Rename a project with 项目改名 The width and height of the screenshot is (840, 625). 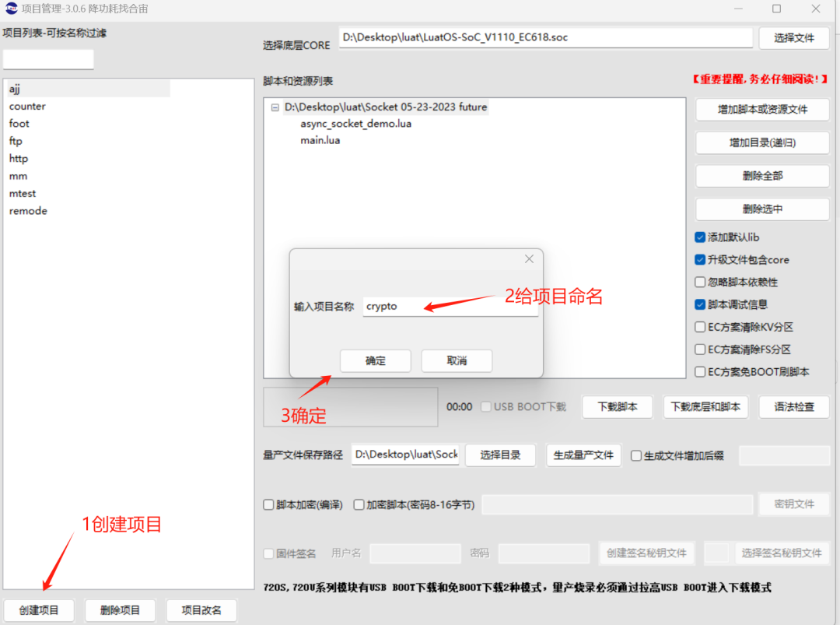click(x=201, y=610)
